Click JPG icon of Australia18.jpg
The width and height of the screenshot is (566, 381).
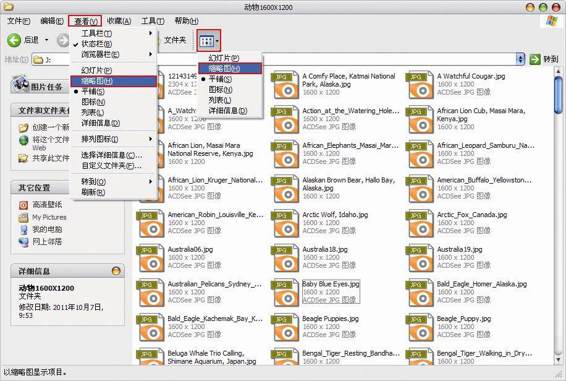click(x=285, y=259)
